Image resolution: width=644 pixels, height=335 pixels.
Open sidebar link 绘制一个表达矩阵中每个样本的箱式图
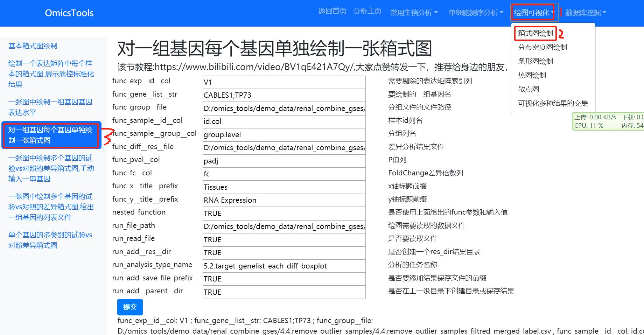tap(51, 74)
